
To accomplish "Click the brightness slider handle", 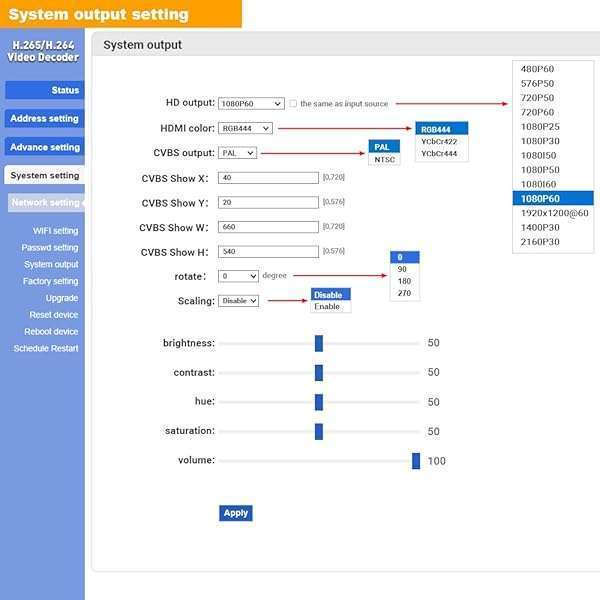I will [x=319, y=343].
